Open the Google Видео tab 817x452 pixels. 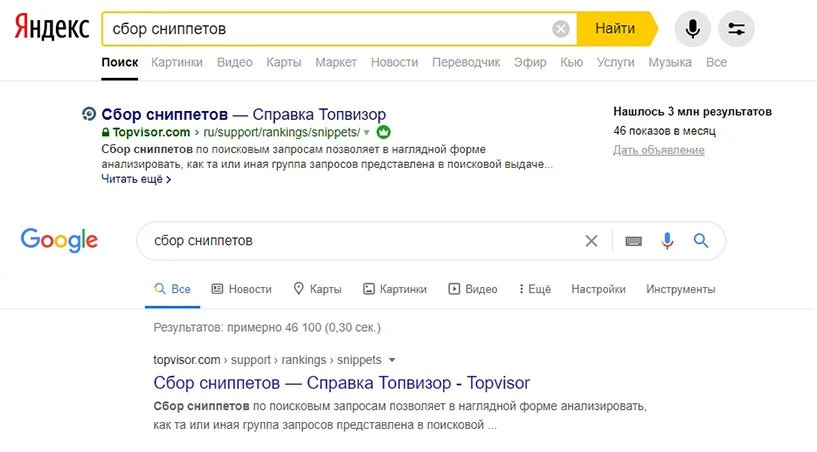tap(473, 289)
